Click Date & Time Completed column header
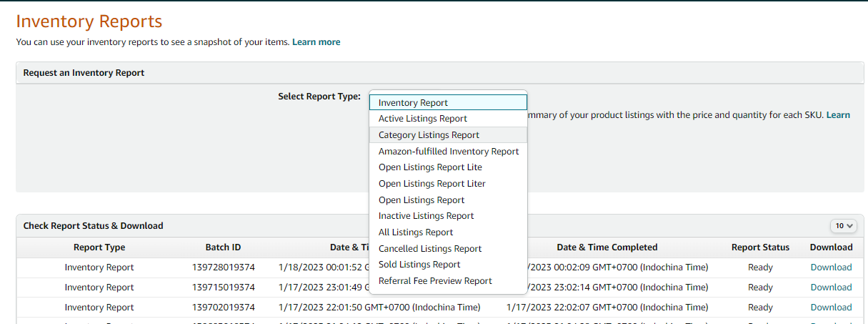The width and height of the screenshot is (868, 324). tap(607, 247)
